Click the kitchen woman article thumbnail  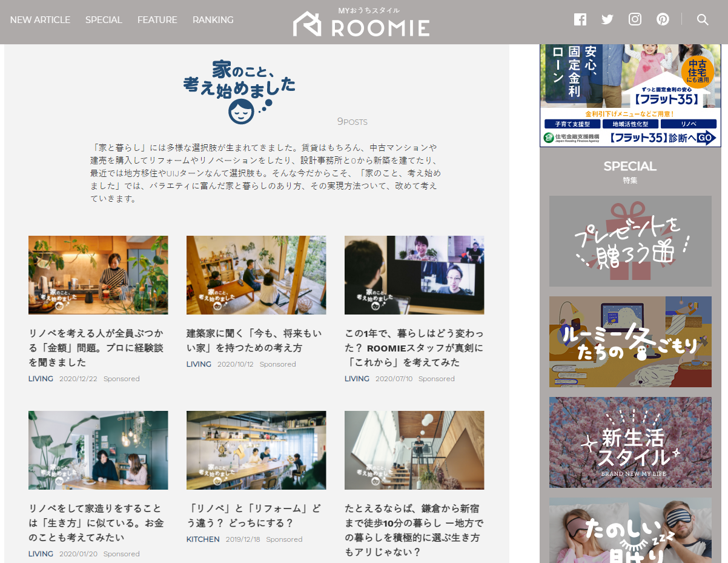click(x=98, y=275)
